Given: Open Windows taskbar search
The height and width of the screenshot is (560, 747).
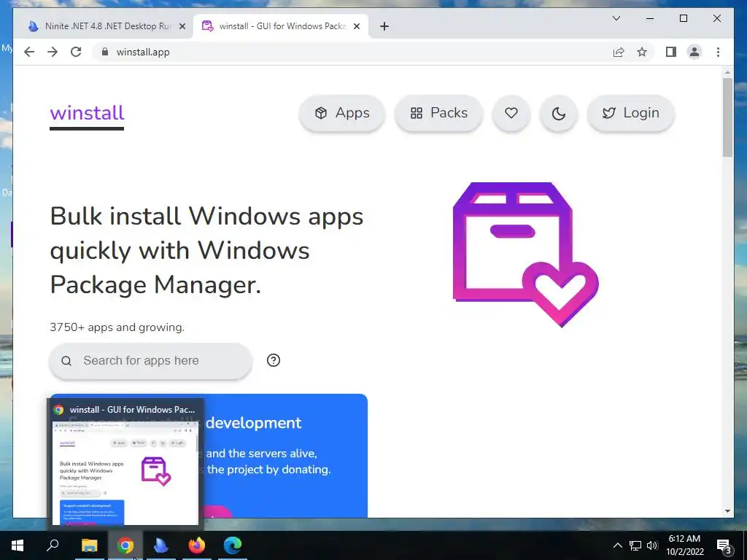Looking at the screenshot, I should pyautogui.click(x=53, y=545).
